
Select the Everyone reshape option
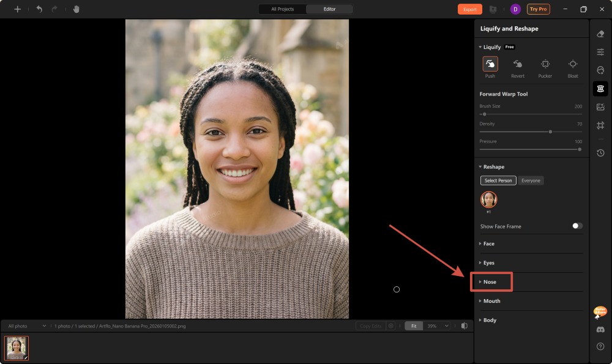[x=531, y=180]
